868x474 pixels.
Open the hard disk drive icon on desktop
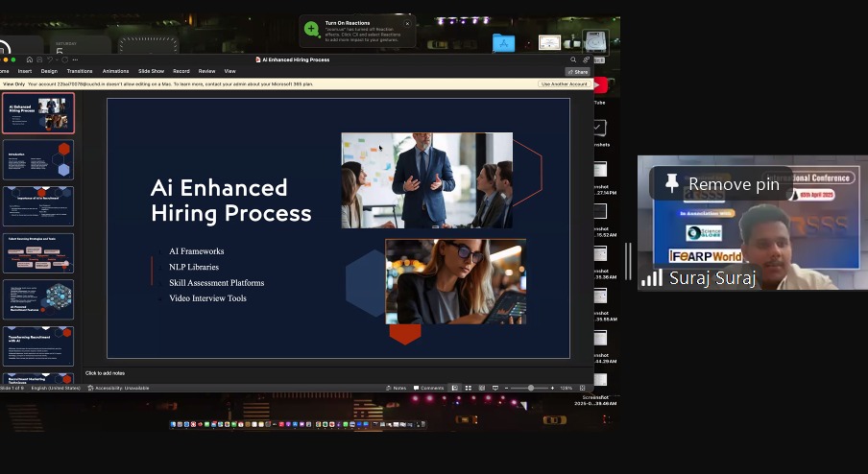[595, 42]
